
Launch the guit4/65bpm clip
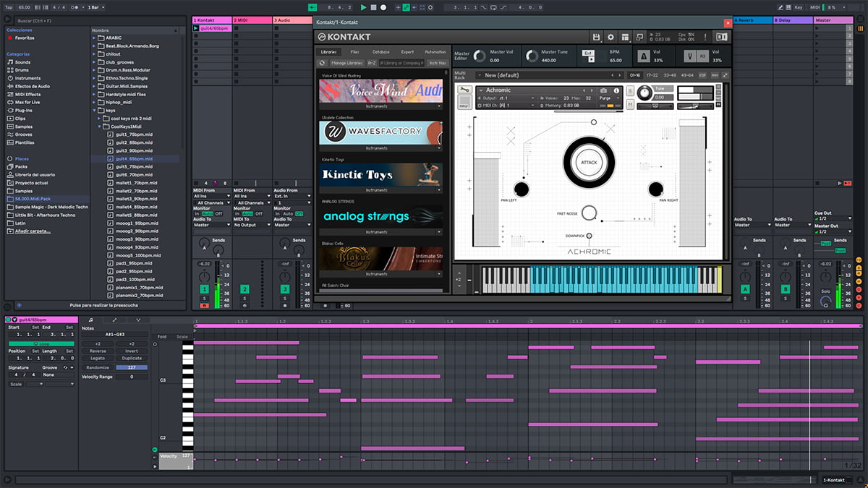(196, 29)
